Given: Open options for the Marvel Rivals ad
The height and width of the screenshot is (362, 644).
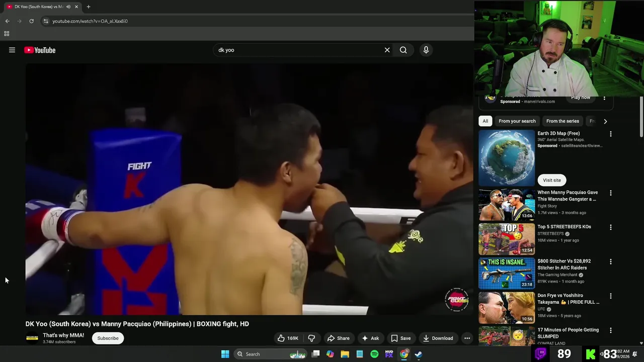Looking at the screenshot, I should [x=605, y=98].
